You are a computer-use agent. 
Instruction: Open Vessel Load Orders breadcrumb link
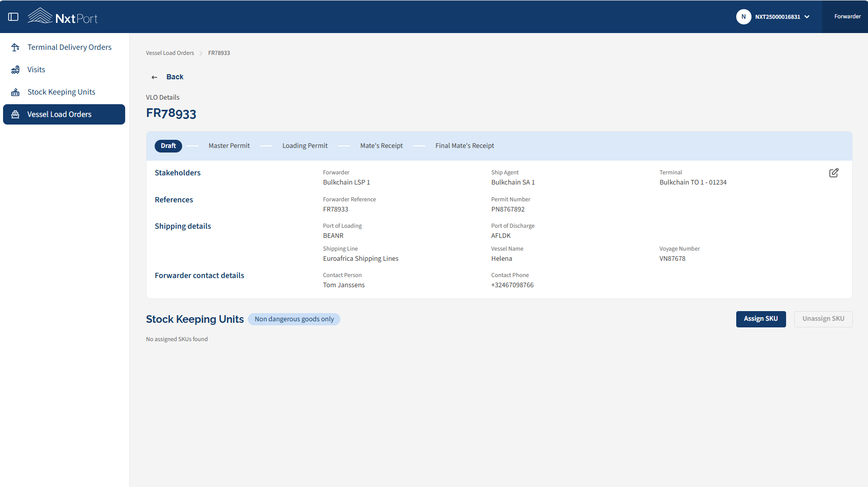tap(170, 53)
